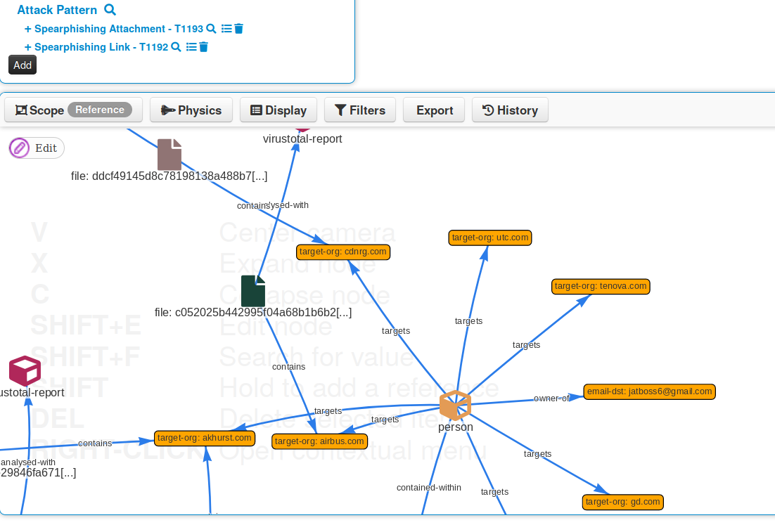The height and width of the screenshot is (532, 775).
Task: Toggle the Reference scope badge
Action: 100,110
